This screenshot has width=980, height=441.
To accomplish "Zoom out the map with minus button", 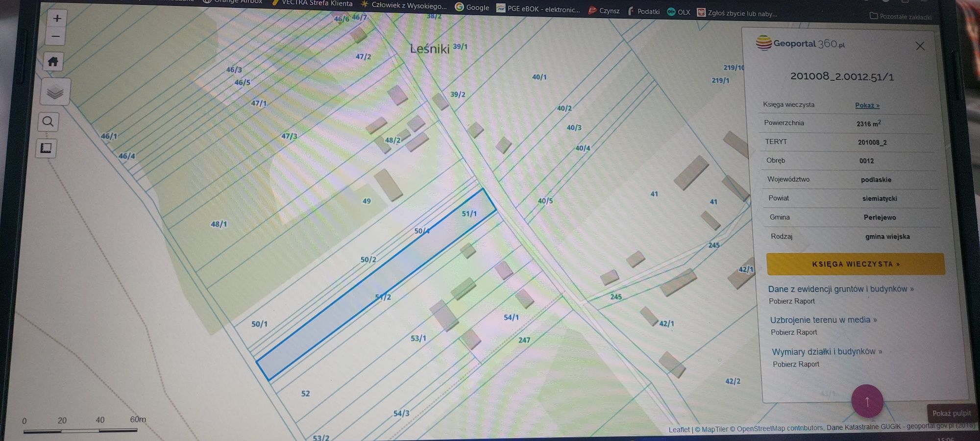I will [56, 37].
